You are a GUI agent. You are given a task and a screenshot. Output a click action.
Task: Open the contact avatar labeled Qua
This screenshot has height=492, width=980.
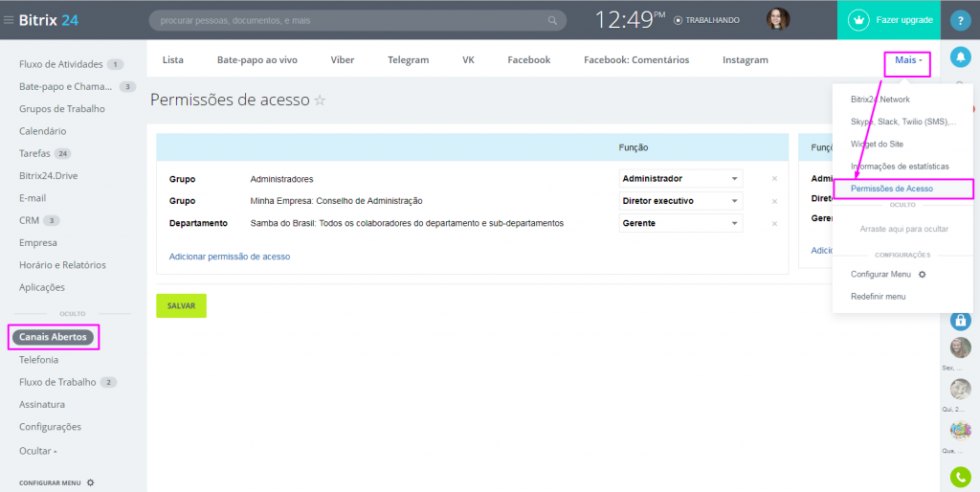coord(961,430)
